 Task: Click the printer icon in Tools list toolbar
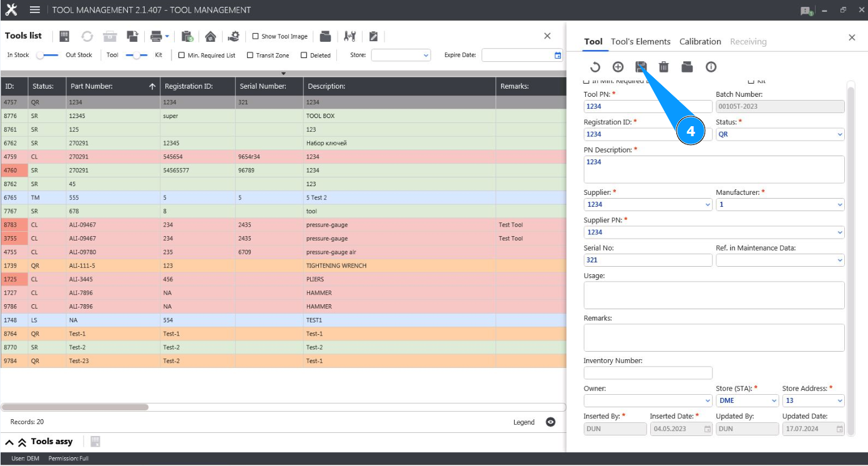[x=157, y=36]
